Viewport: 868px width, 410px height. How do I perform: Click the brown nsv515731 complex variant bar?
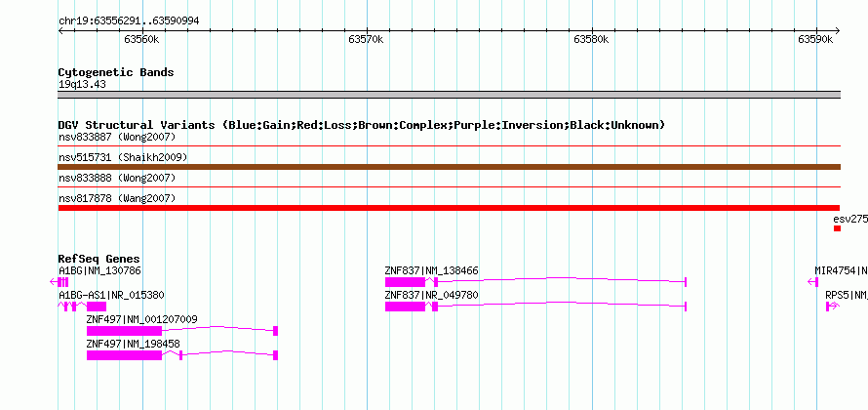pos(449,167)
